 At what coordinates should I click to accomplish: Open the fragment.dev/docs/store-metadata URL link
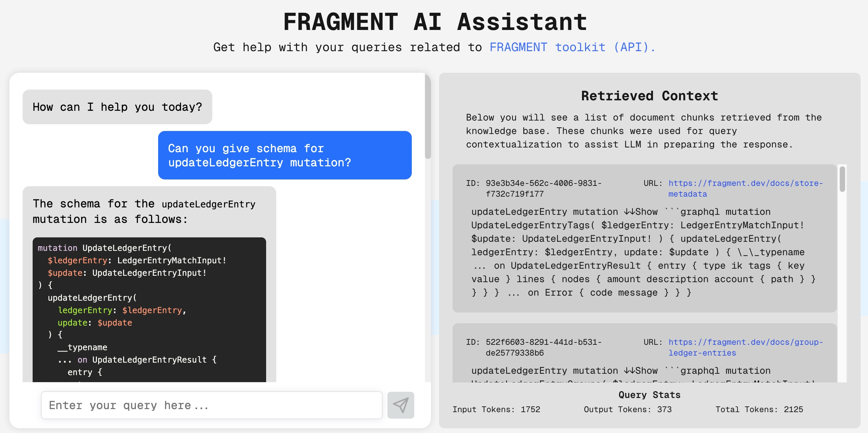tap(745, 189)
